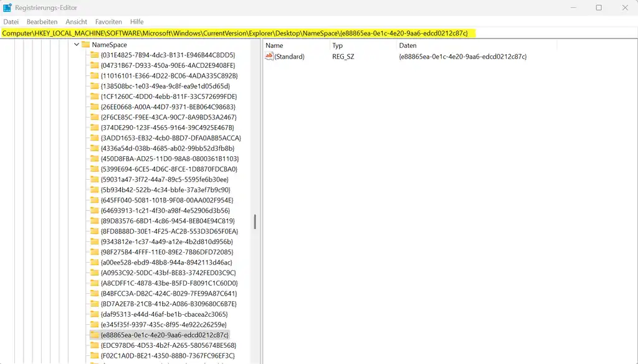Minimize the Registrierungs-Editor window
Image resolution: width=638 pixels, height=364 pixels.
point(573,7)
